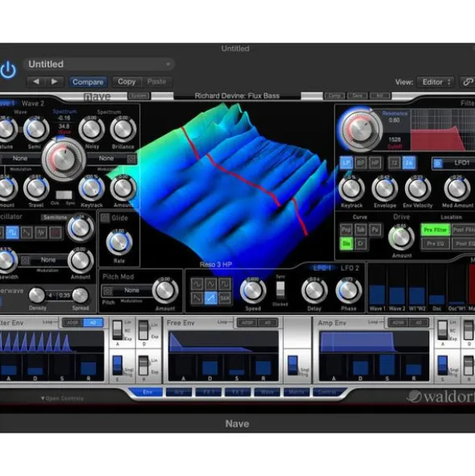Choose the highlighted rising ramp LFO shape
This screenshot has width=475, height=476.
point(211,298)
